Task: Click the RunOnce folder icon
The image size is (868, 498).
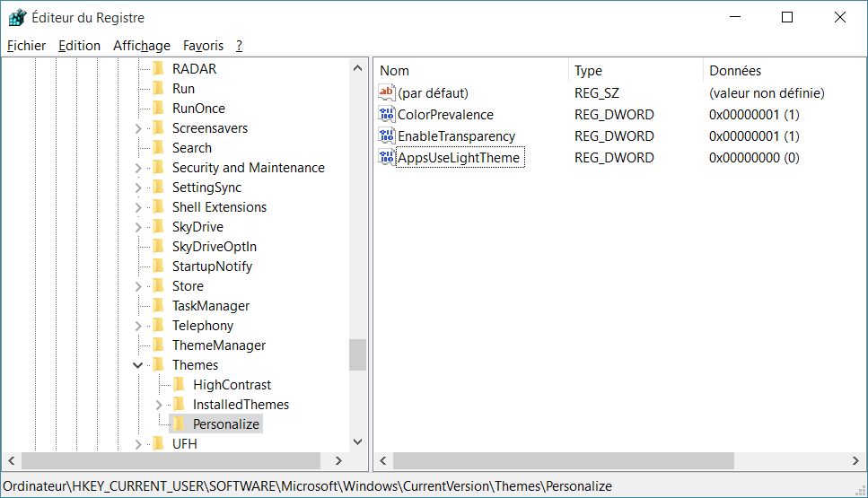Action: coord(158,108)
